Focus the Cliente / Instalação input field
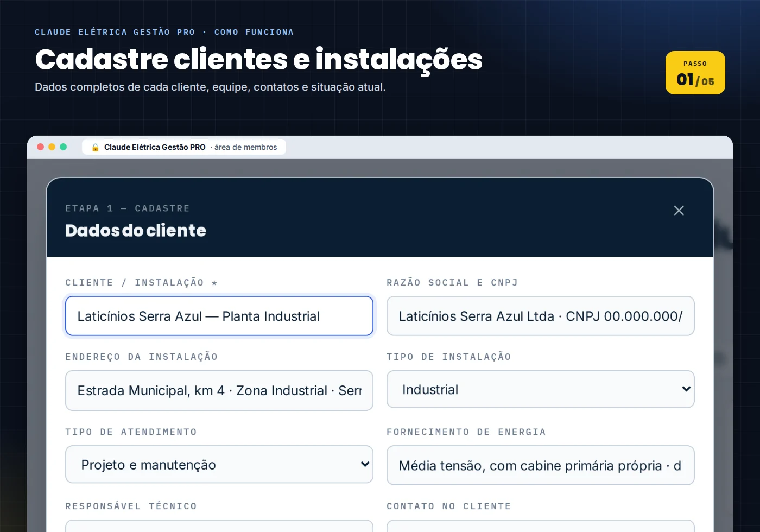760x532 pixels. point(219,316)
